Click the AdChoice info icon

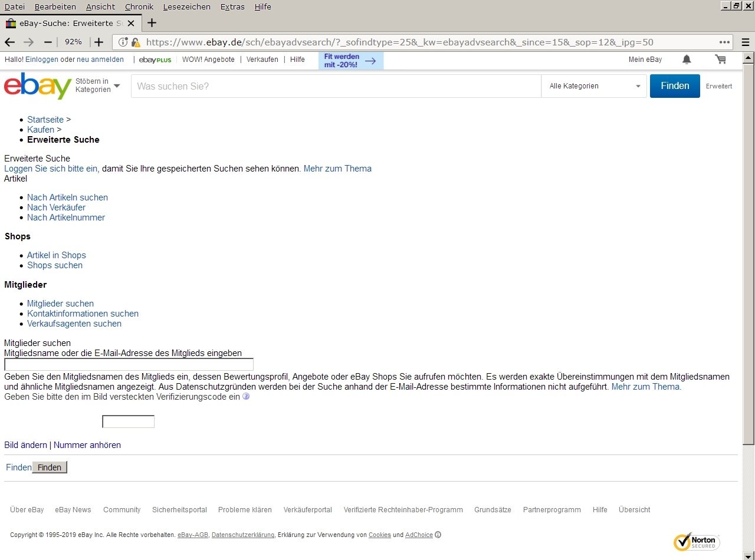coord(438,535)
